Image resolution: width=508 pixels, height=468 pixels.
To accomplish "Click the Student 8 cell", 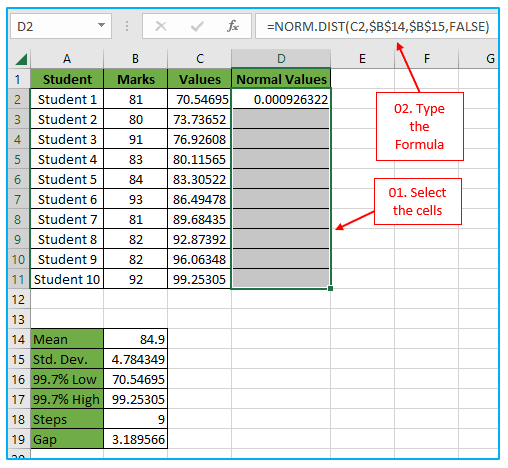I will [67, 239].
